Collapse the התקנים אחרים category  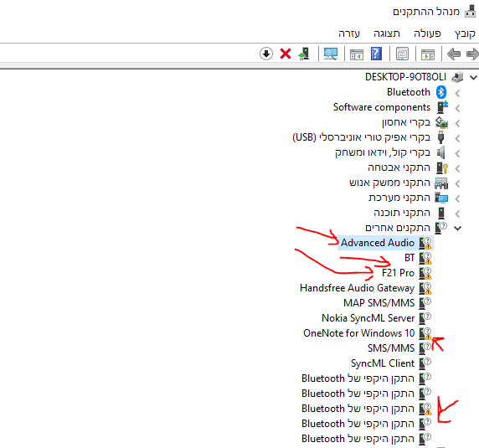click(457, 228)
